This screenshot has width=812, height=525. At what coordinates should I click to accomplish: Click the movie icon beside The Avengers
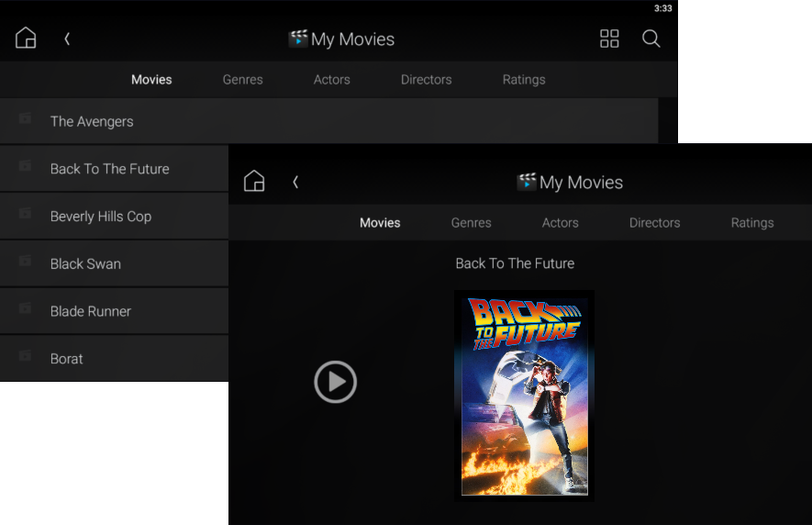tap(25, 118)
